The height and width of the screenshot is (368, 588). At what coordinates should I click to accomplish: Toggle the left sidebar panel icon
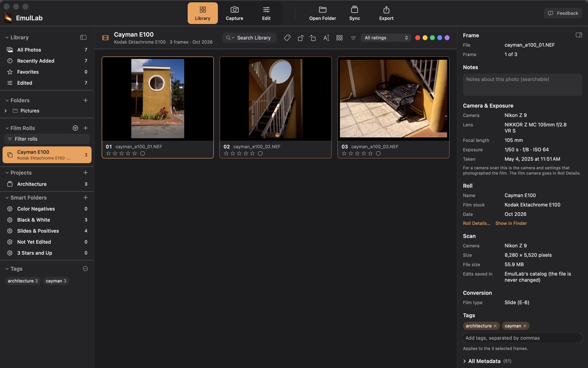83,37
